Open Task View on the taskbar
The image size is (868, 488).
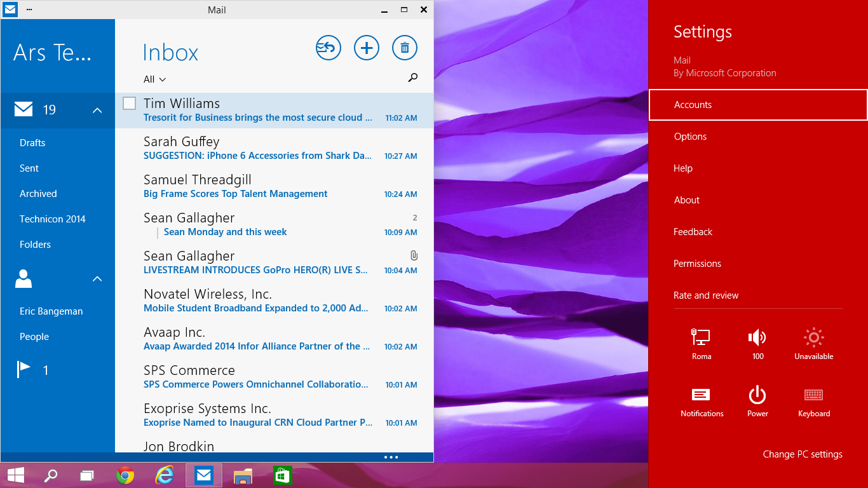click(87, 475)
